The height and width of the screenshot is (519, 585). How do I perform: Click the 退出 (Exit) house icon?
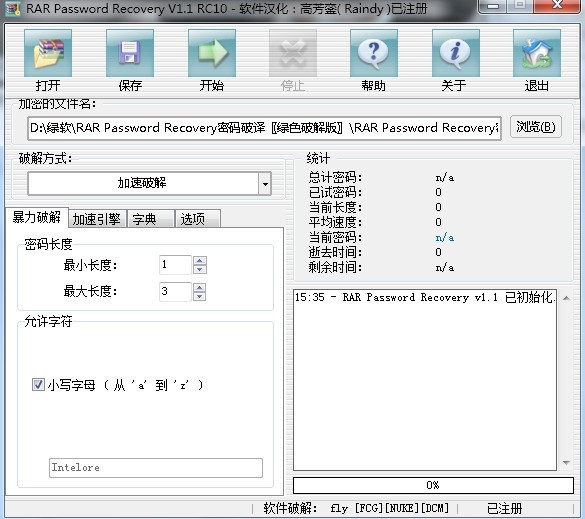tap(537, 53)
